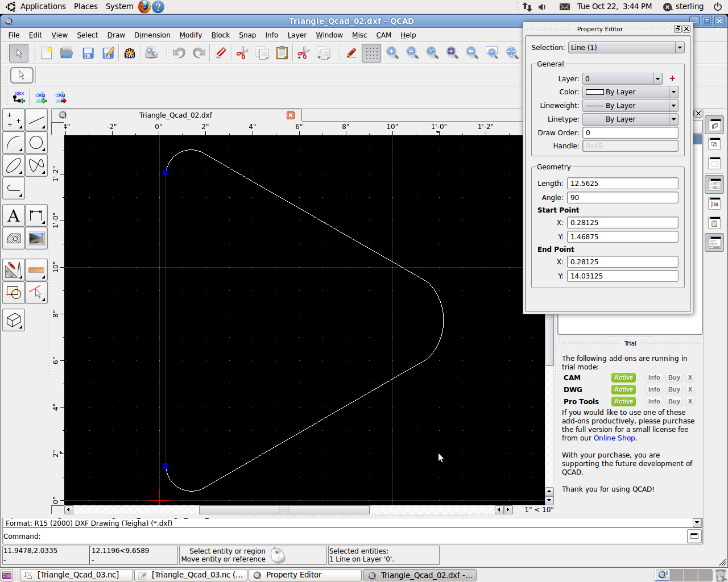Open the Layer dropdown in Property Editor

click(622, 78)
